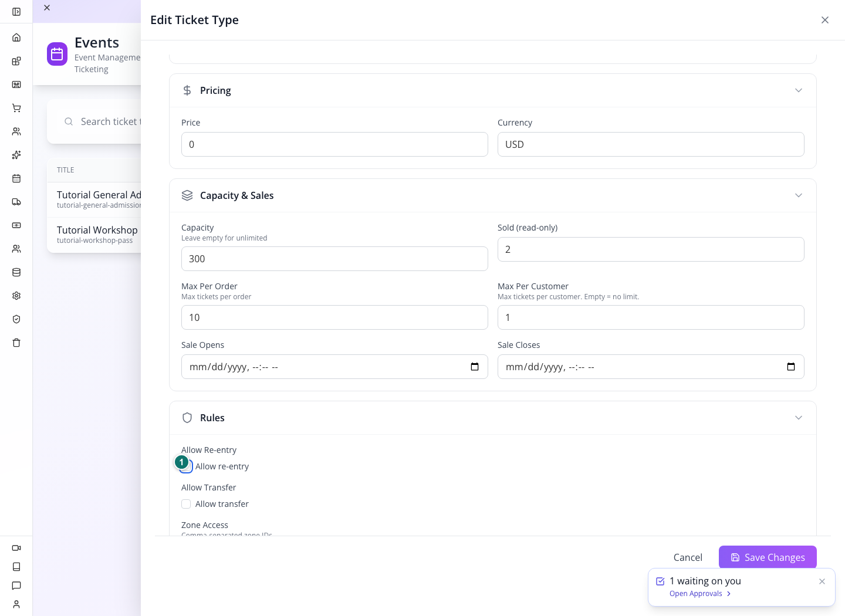
Task: Open the banknote payments sidebar icon
Action: coord(16,225)
